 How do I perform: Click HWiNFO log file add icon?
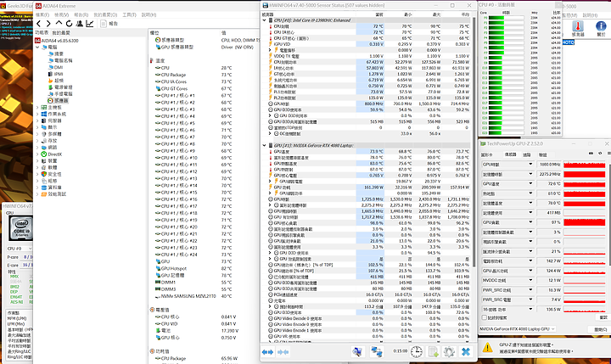coord(434,351)
